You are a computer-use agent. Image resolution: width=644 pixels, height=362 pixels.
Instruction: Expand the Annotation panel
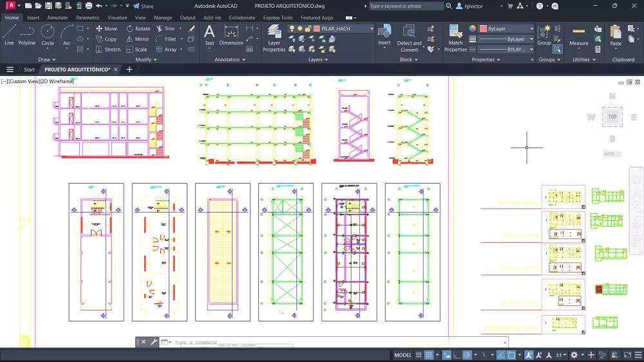pos(230,59)
